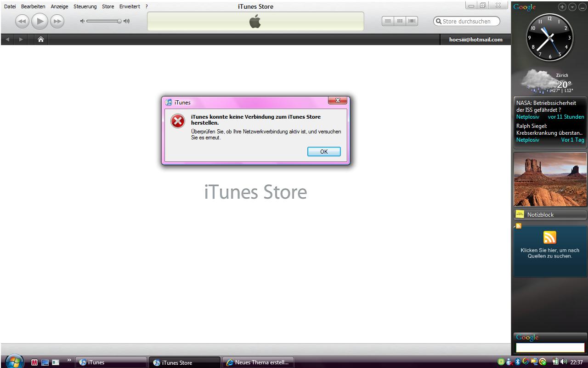Click the taskbar clock 22:37
Image resolution: width=588 pixels, height=368 pixels.
tap(577, 362)
